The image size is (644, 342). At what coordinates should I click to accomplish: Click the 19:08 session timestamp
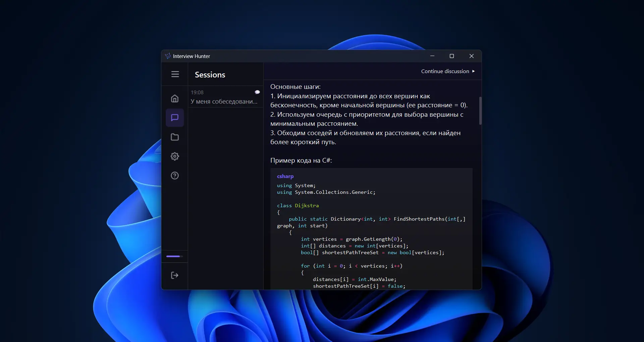tap(197, 93)
